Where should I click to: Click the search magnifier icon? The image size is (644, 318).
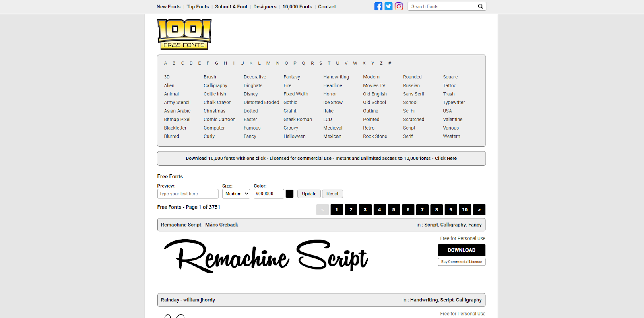click(480, 6)
